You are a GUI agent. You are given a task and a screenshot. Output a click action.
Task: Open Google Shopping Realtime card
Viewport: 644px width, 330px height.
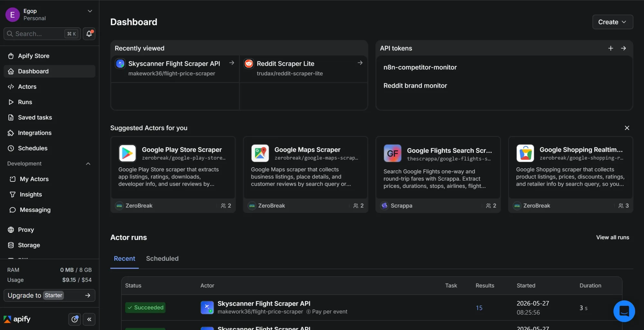point(571,175)
